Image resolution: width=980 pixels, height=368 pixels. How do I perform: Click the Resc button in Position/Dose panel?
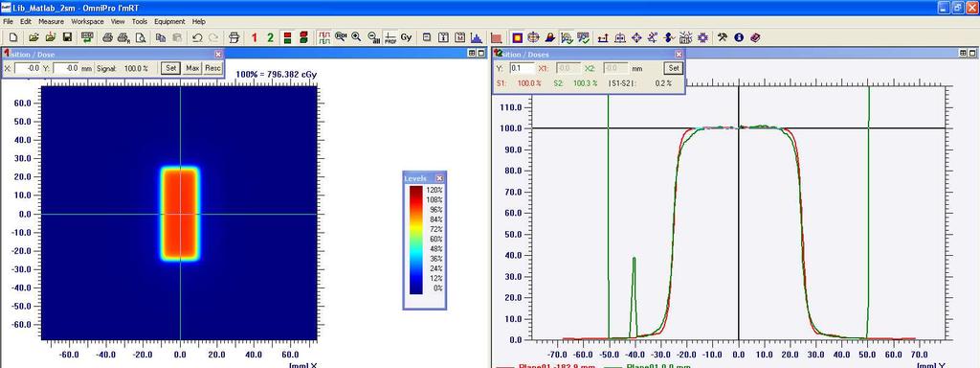click(212, 68)
